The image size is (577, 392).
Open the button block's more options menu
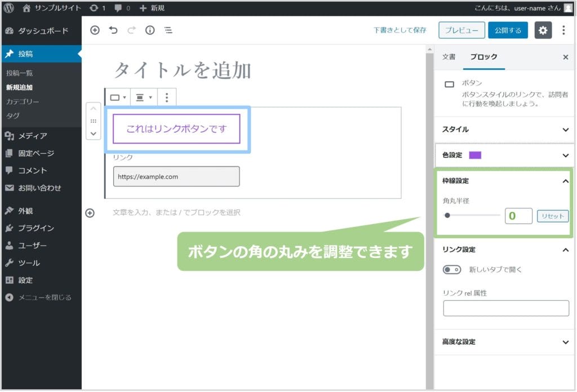[166, 97]
